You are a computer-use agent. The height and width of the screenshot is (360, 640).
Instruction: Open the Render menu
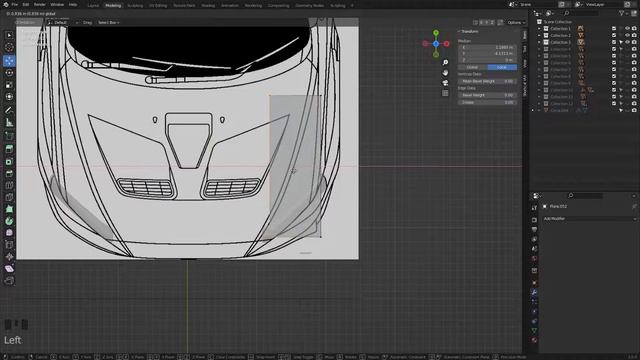(x=40, y=4)
